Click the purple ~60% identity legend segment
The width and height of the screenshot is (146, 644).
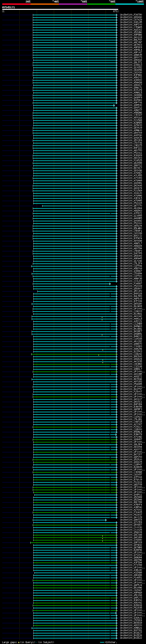pos(73,4)
